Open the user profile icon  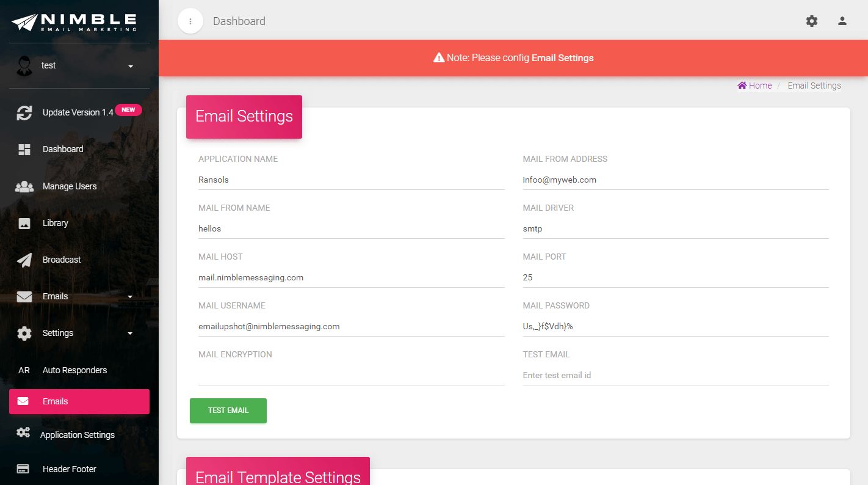tap(842, 21)
